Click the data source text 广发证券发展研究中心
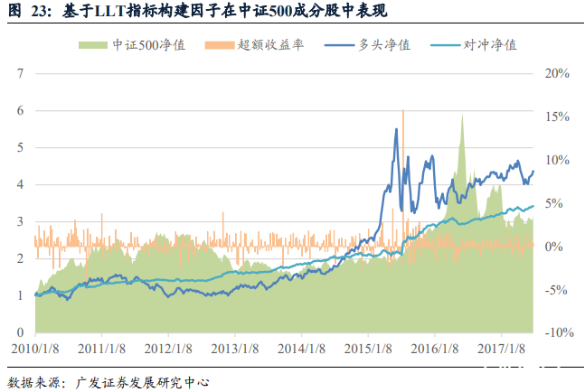585x392 pixels. [142, 383]
